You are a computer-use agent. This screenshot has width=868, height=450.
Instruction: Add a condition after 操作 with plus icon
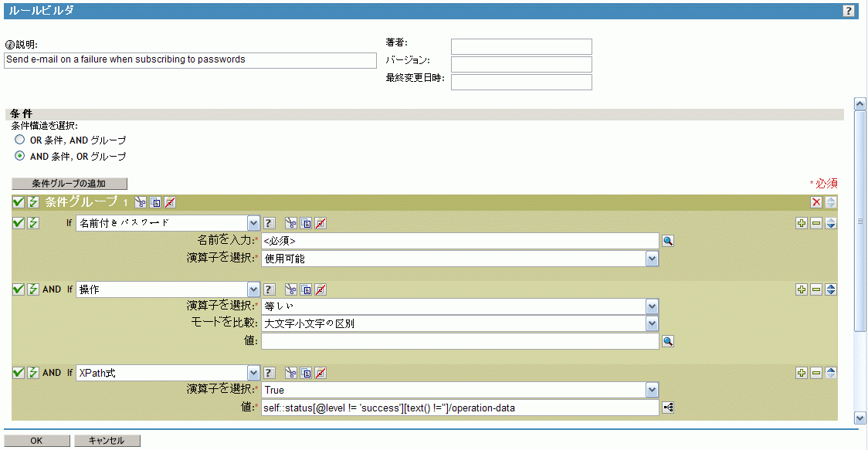(802, 289)
